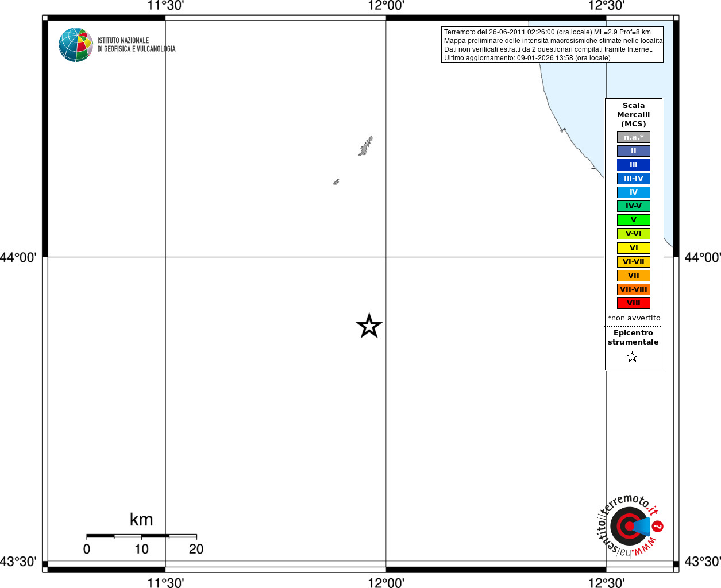Click the top 12°00' longitude label

pos(386,6)
